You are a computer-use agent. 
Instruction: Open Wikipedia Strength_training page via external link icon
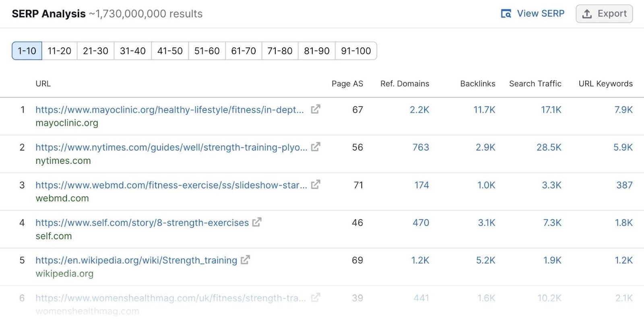pyautogui.click(x=245, y=260)
